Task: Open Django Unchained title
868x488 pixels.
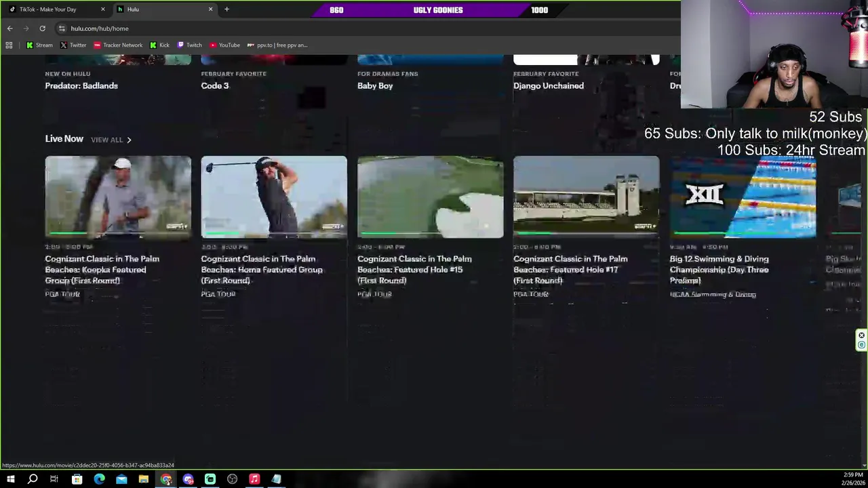Action: (x=549, y=86)
